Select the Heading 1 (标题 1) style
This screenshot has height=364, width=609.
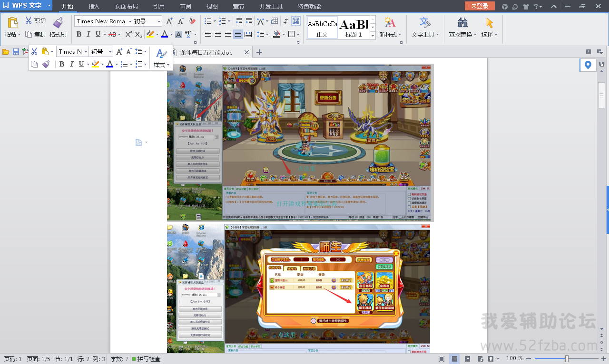click(354, 28)
